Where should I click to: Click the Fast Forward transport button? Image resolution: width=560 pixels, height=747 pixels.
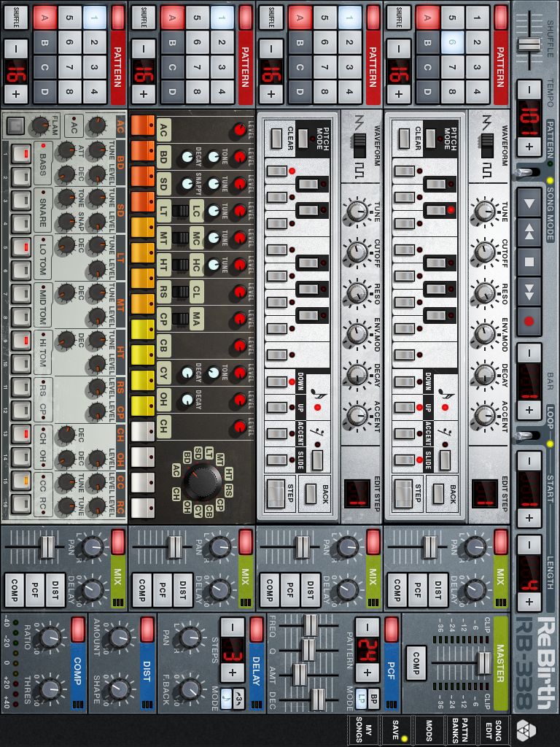[x=529, y=290]
